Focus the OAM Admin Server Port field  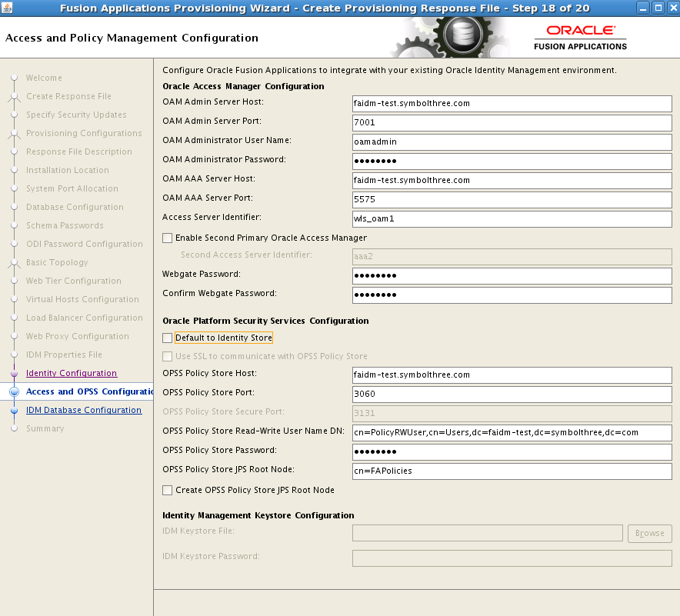pyautogui.click(x=512, y=123)
